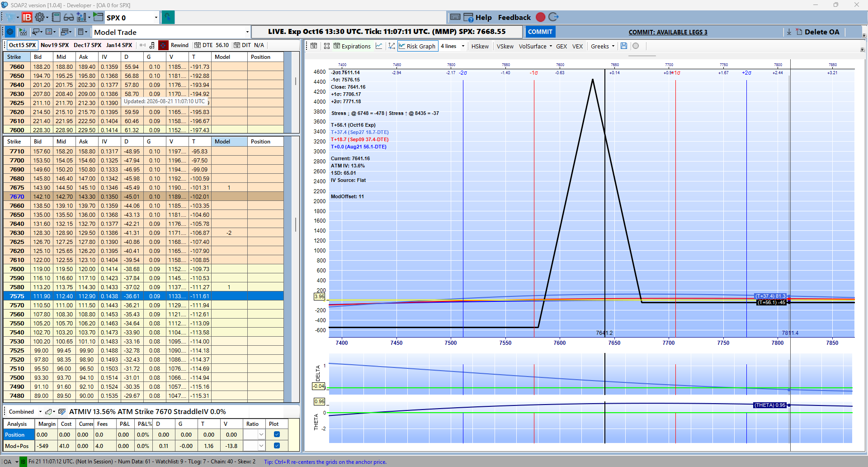Screen dimensions: 868x467
Task: Click the axis scale arrows icon
Action: (392, 46)
